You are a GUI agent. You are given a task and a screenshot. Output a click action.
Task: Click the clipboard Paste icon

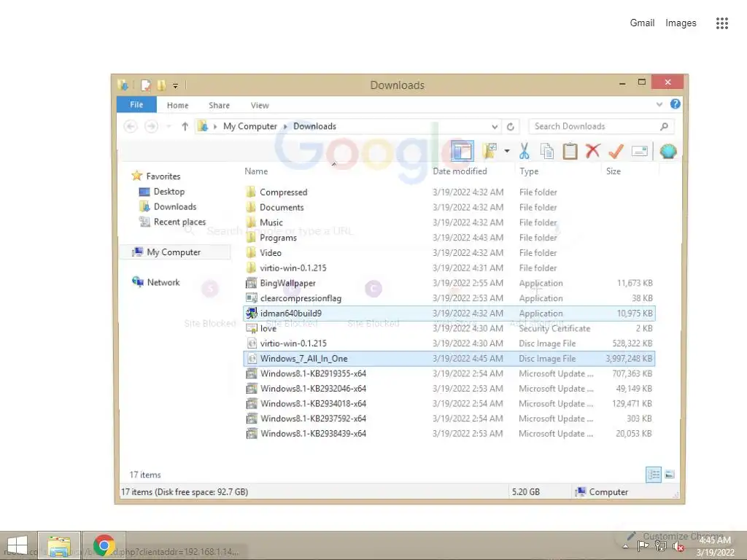[x=570, y=152]
